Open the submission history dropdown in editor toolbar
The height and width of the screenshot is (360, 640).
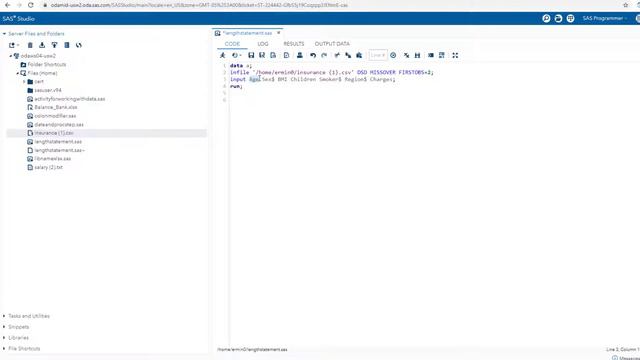[237, 55]
